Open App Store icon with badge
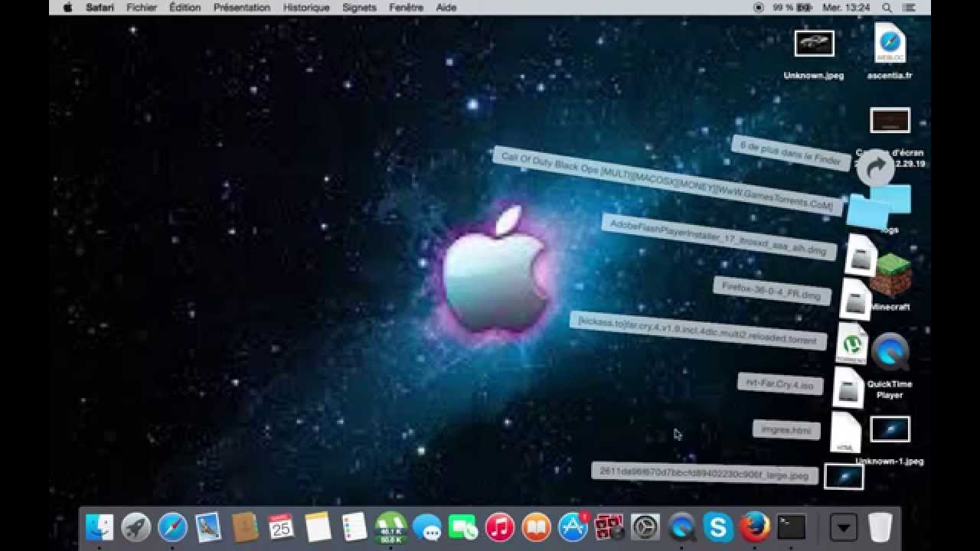 pos(573,527)
